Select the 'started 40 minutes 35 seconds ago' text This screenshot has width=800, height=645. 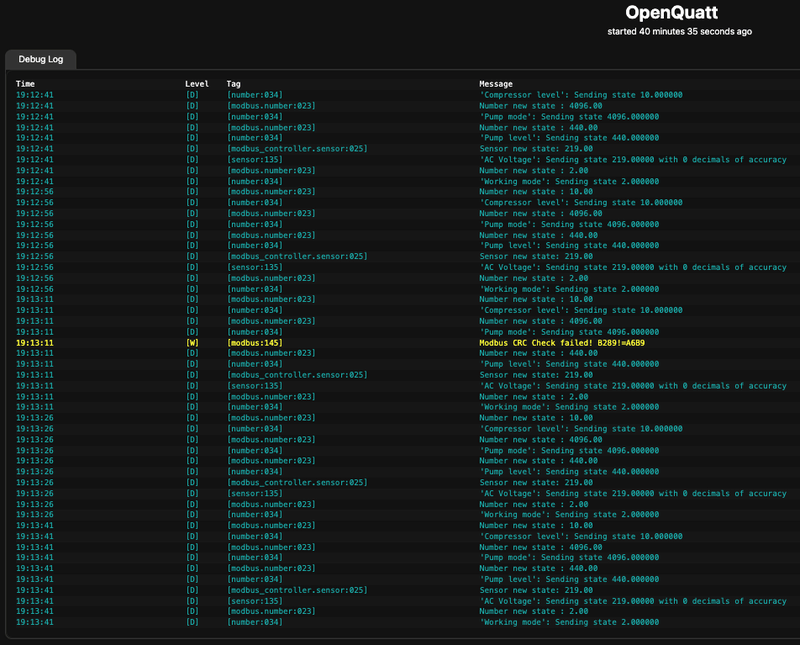(x=679, y=32)
